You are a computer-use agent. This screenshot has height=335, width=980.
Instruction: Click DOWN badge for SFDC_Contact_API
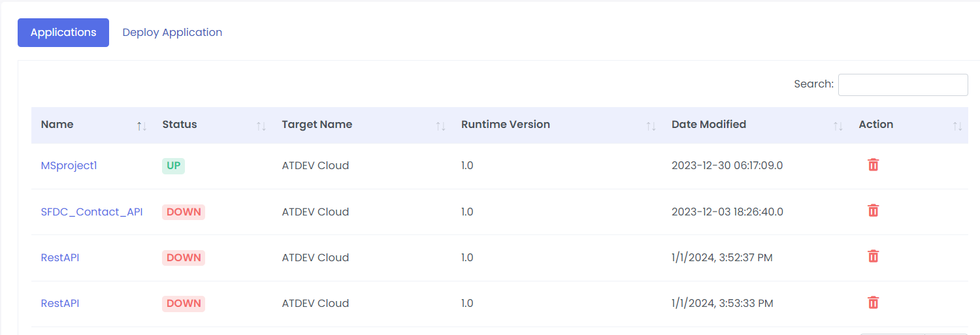(184, 212)
